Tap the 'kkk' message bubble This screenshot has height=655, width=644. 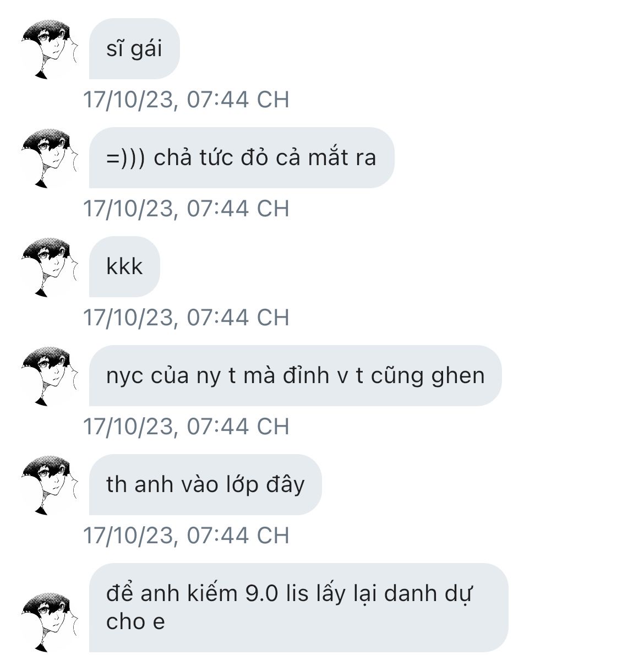pyautogui.click(x=124, y=267)
